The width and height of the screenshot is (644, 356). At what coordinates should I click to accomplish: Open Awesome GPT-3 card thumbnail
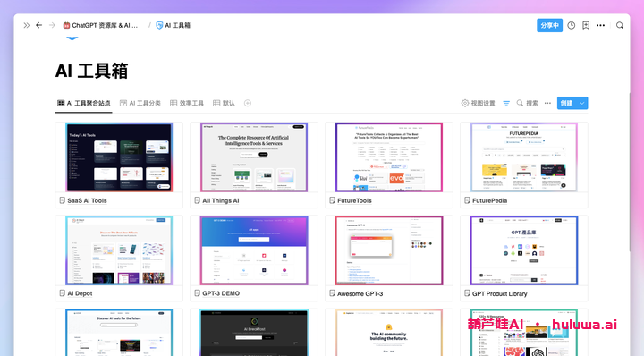(389, 250)
